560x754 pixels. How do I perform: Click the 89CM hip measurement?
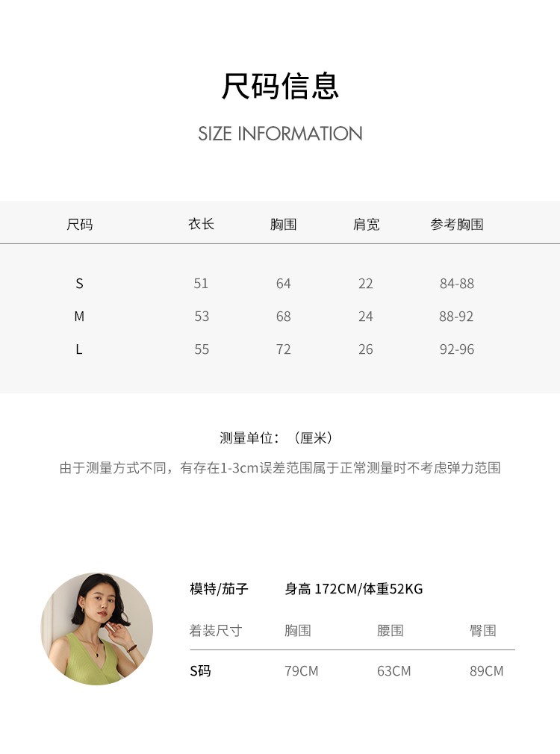[x=486, y=671]
